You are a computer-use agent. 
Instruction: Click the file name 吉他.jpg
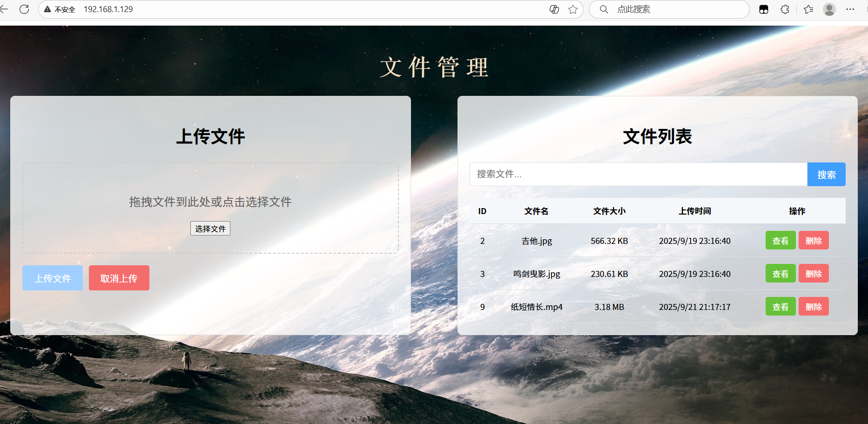coord(537,241)
